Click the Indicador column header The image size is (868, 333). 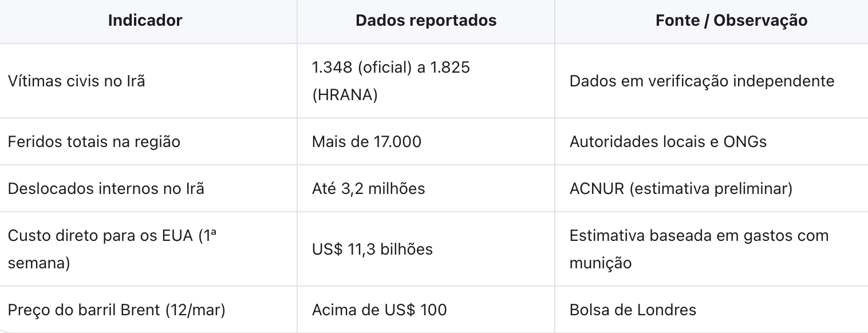(145, 21)
